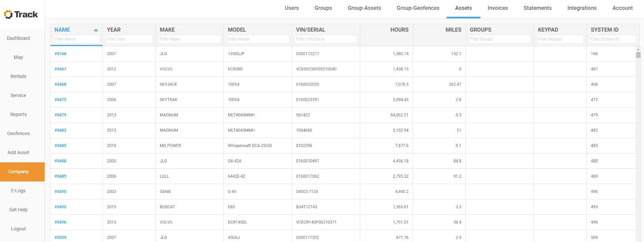
Task: Toggle the NAME column sort arrow
Action: click(96, 30)
